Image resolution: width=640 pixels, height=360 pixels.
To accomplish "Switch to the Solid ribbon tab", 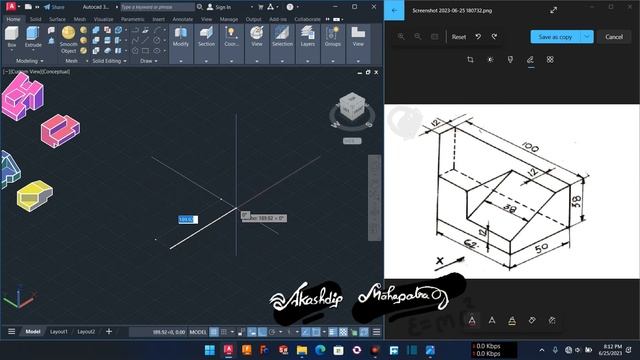I will (x=35, y=19).
